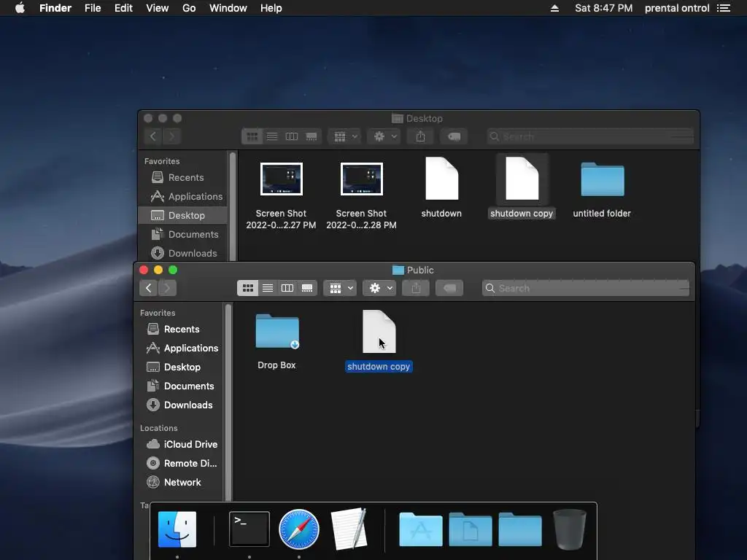The image size is (747, 560).
Task: Open the File menu
Action: 93,8
